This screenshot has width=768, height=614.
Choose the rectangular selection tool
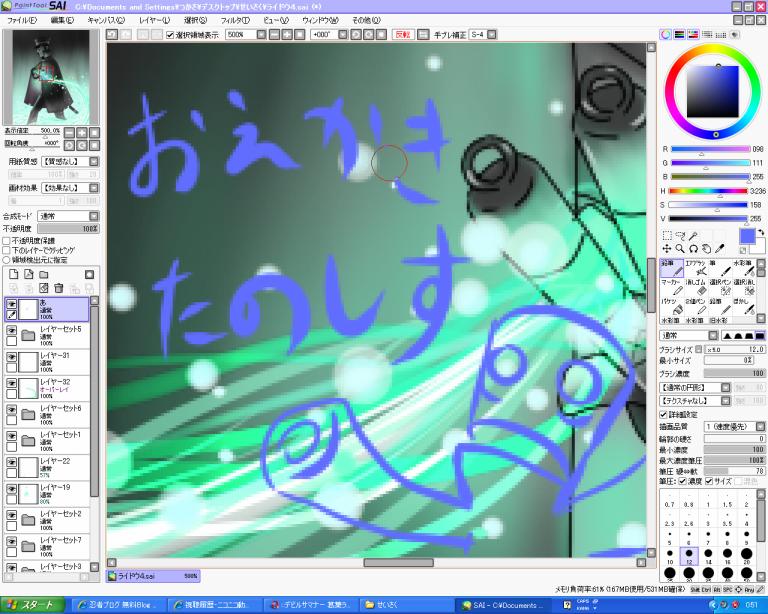tap(667, 236)
